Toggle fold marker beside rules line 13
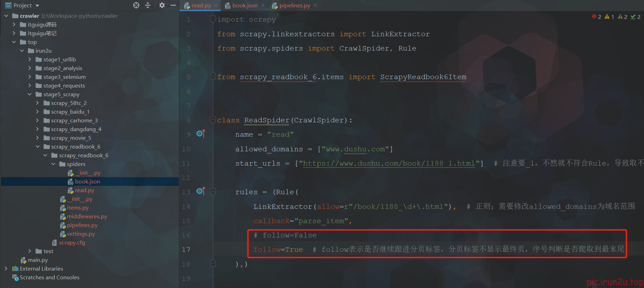Image resolution: width=644 pixels, height=288 pixels. coord(213,191)
